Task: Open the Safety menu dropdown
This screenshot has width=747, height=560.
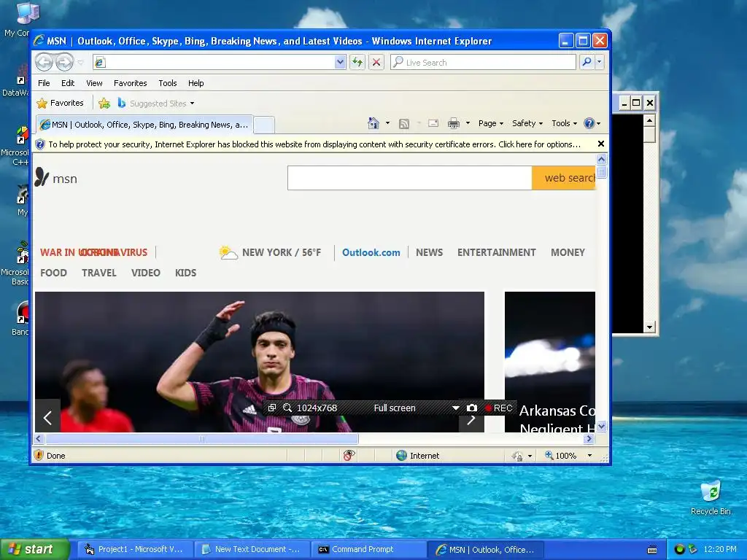Action: coord(527,123)
